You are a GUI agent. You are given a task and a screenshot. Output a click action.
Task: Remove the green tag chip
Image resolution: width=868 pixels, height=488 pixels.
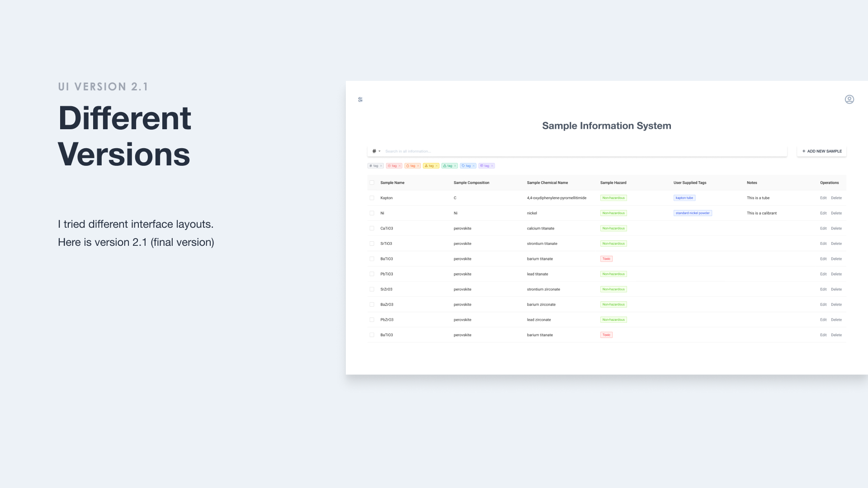pos(455,166)
